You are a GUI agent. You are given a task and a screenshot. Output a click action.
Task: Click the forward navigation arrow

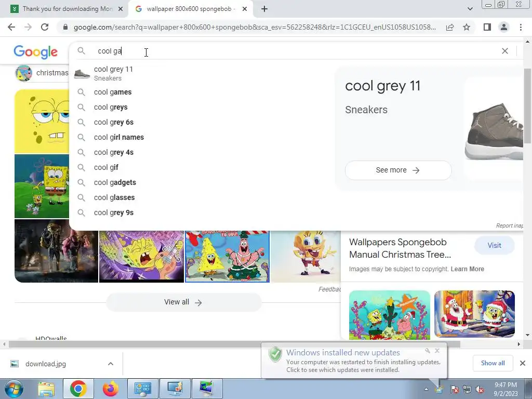click(x=28, y=27)
